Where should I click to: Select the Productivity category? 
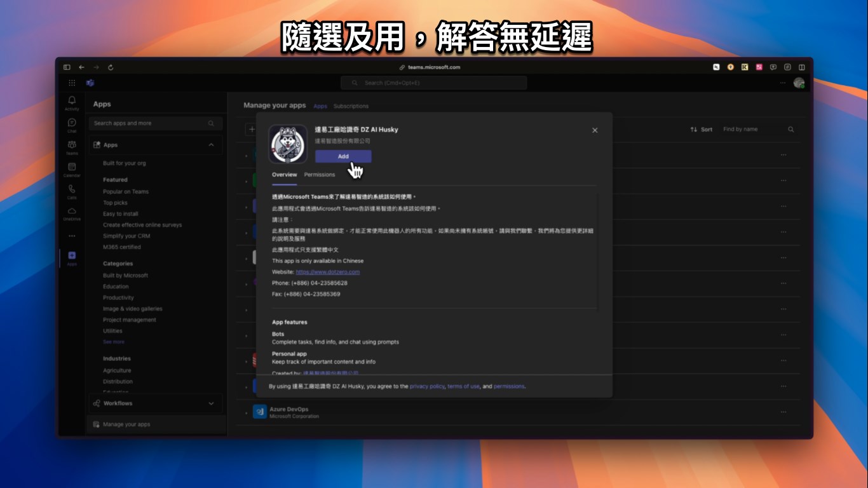coord(118,298)
